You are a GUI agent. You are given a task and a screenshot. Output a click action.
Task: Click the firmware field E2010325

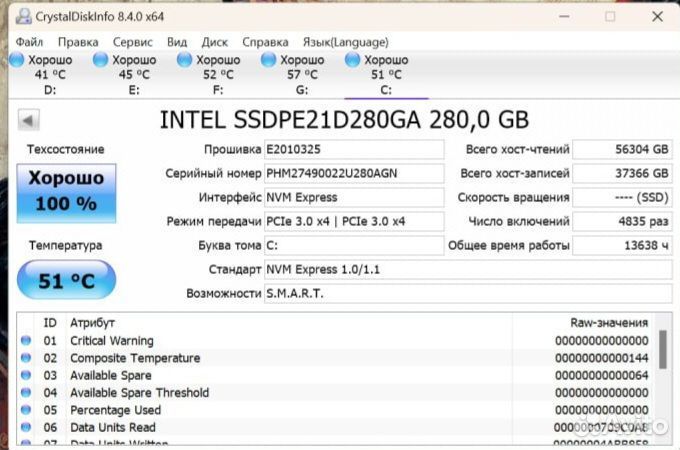point(354,150)
